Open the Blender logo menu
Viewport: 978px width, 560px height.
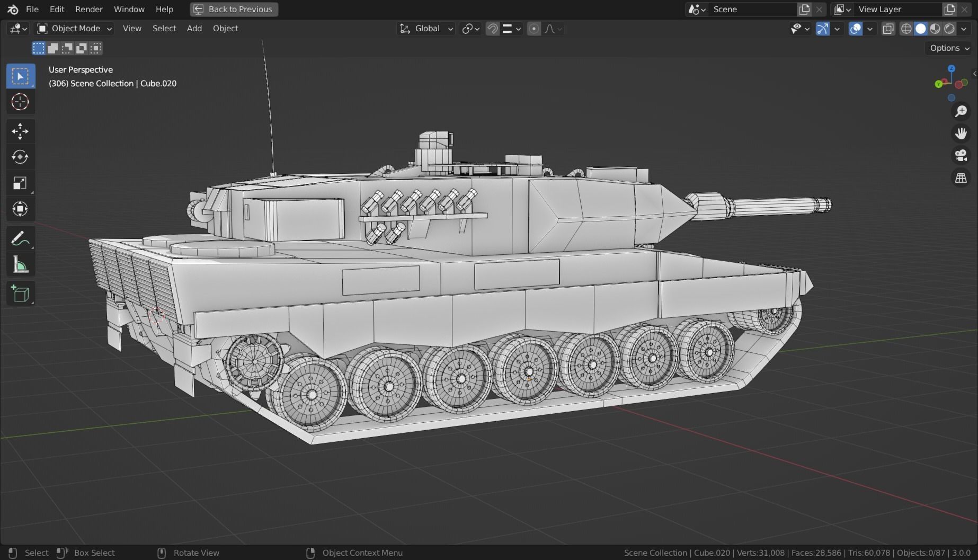tap(13, 9)
